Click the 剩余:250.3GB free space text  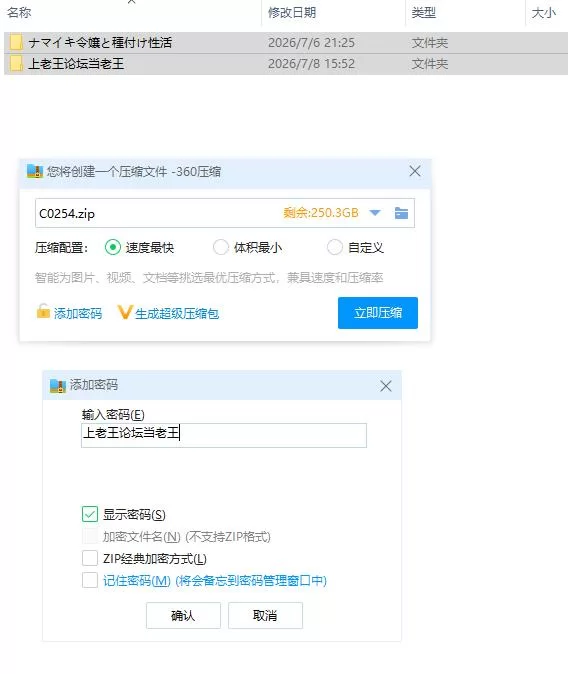321,213
